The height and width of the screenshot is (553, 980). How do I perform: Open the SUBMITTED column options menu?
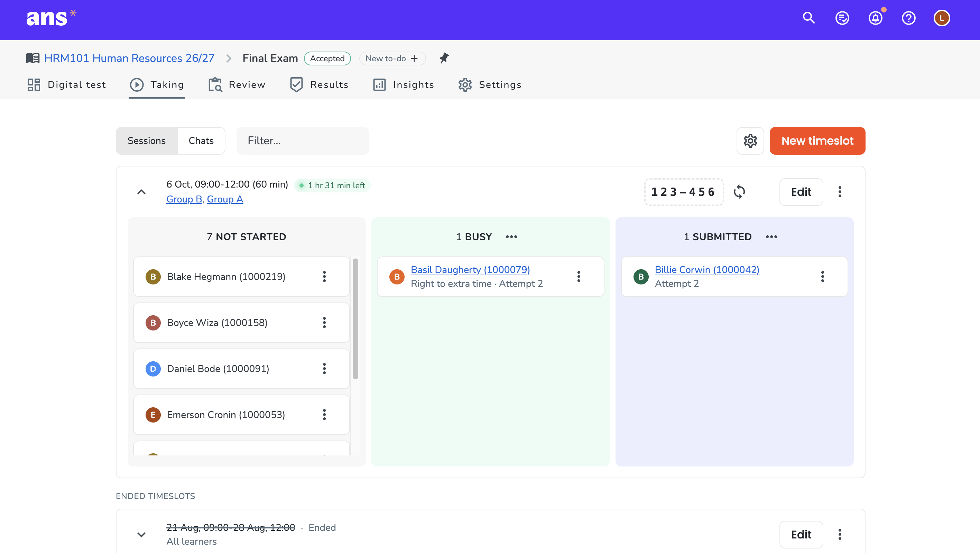click(771, 237)
